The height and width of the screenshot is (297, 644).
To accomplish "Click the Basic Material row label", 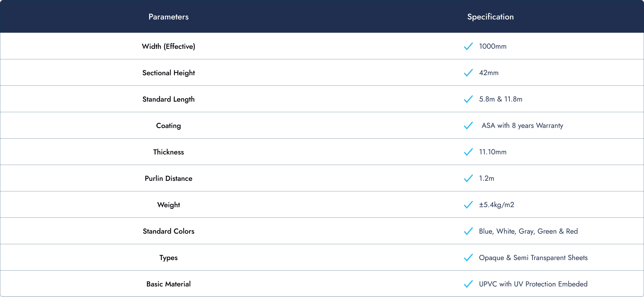I will 169,284.
